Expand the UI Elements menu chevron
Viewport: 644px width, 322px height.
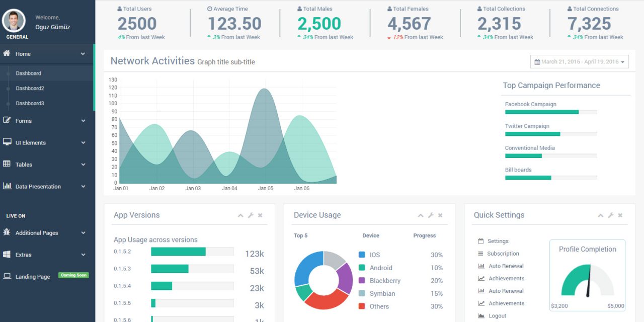83,143
